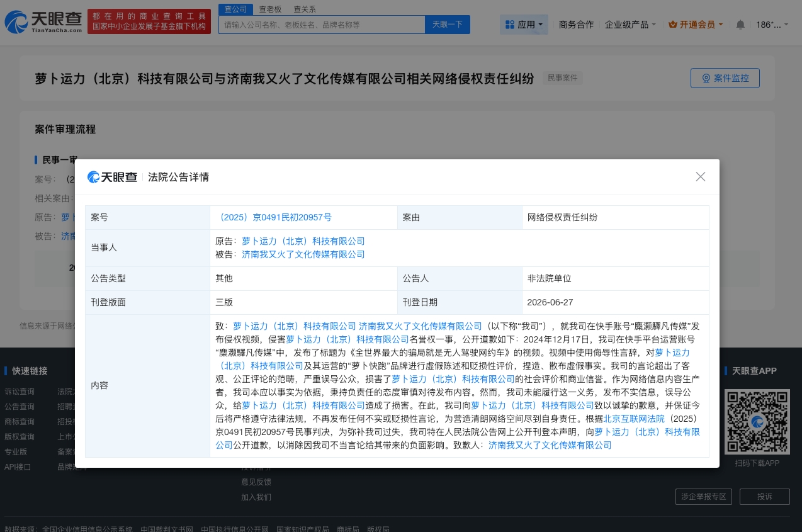Viewport: 802px width, 532px height.
Task: Open plaintiff 萝卜运力（北京）科技有限公司 link in 当事人 row
Action: tap(303, 241)
